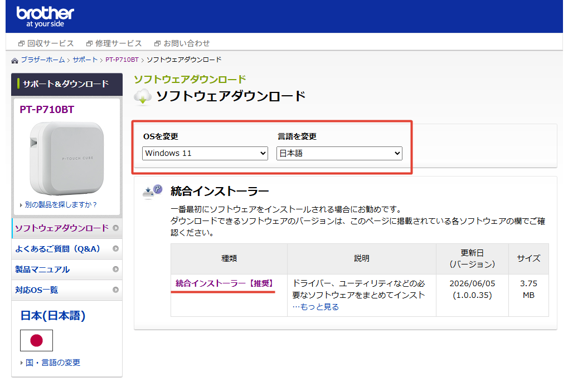Open the 国・言語の変更 link
This screenshot has width=568, height=392.
53,362
